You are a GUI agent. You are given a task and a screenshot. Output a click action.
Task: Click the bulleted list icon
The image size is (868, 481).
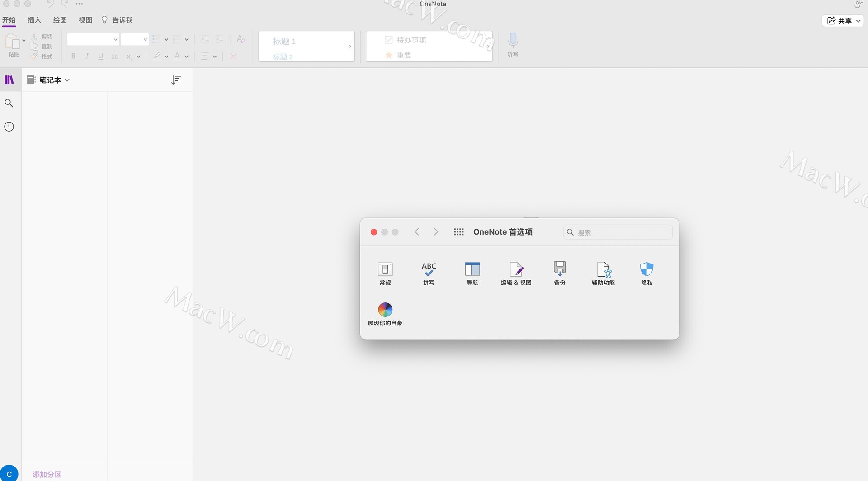coord(156,39)
